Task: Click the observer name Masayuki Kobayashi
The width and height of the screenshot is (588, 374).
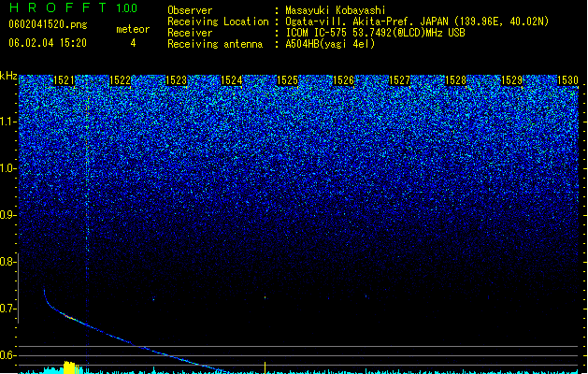Action: click(336, 10)
